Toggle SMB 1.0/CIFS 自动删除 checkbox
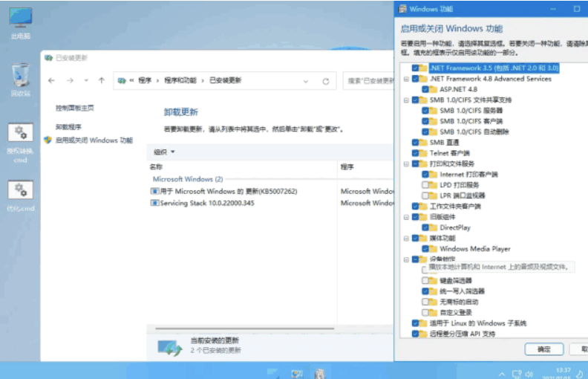Screen dimensions: 588x379 tap(425, 132)
